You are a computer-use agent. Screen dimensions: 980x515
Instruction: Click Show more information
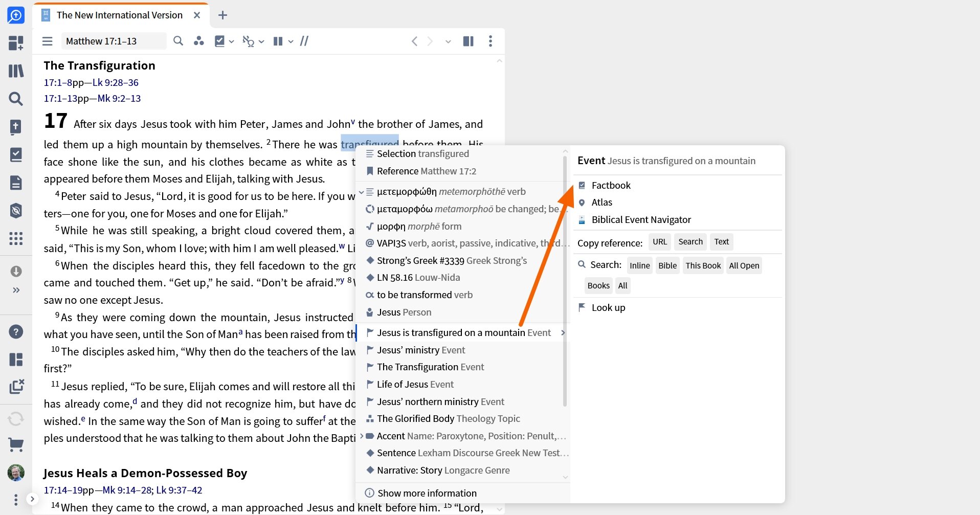pyautogui.click(x=427, y=494)
